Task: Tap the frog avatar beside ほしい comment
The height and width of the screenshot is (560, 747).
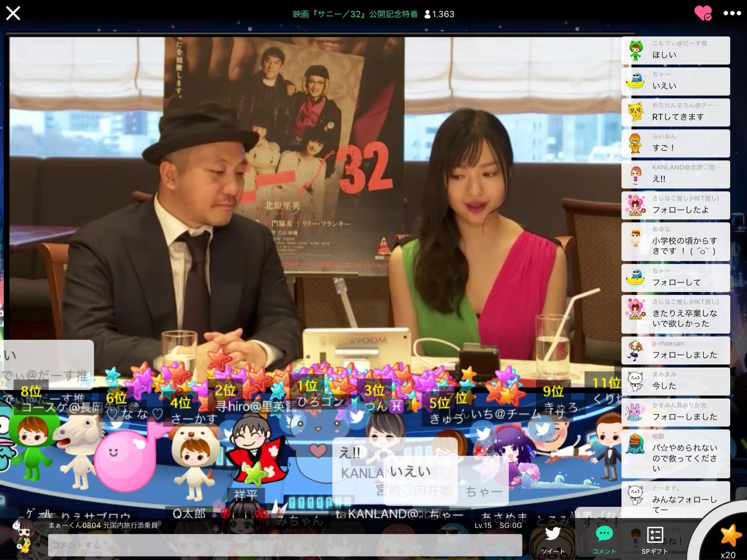Action: [x=635, y=51]
